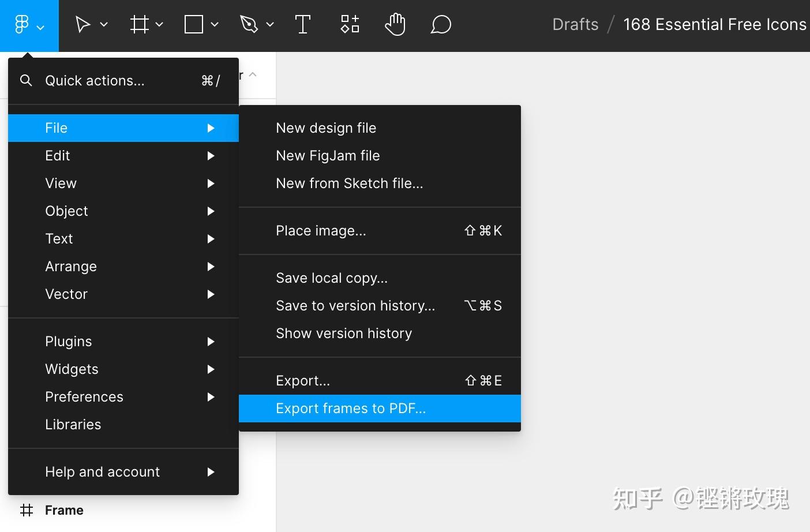810x532 pixels.
Task: Select the Hand tool
Action: [395, 24]
